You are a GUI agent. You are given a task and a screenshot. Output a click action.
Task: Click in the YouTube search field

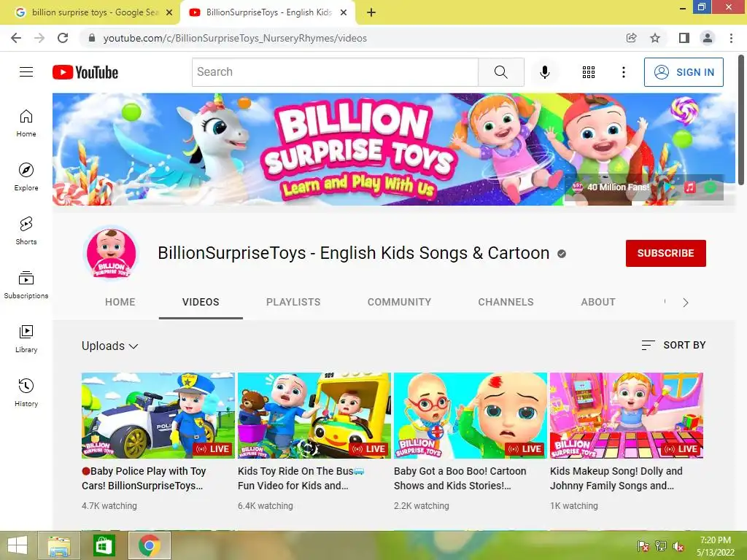click(335, 72)
